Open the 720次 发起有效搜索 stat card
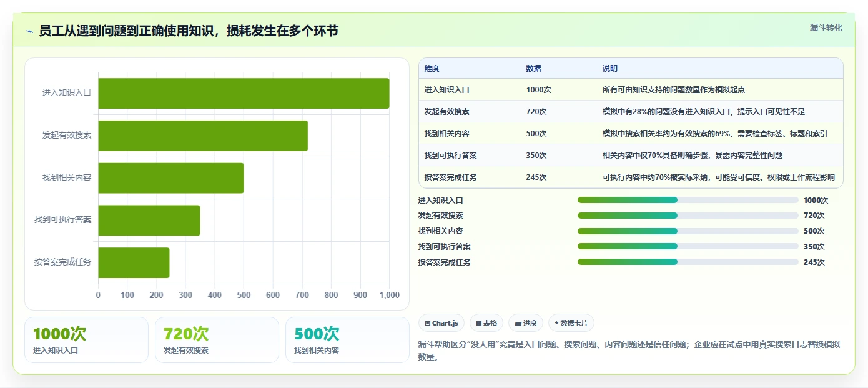Viewport: 868px width, 388px height. 217,340
